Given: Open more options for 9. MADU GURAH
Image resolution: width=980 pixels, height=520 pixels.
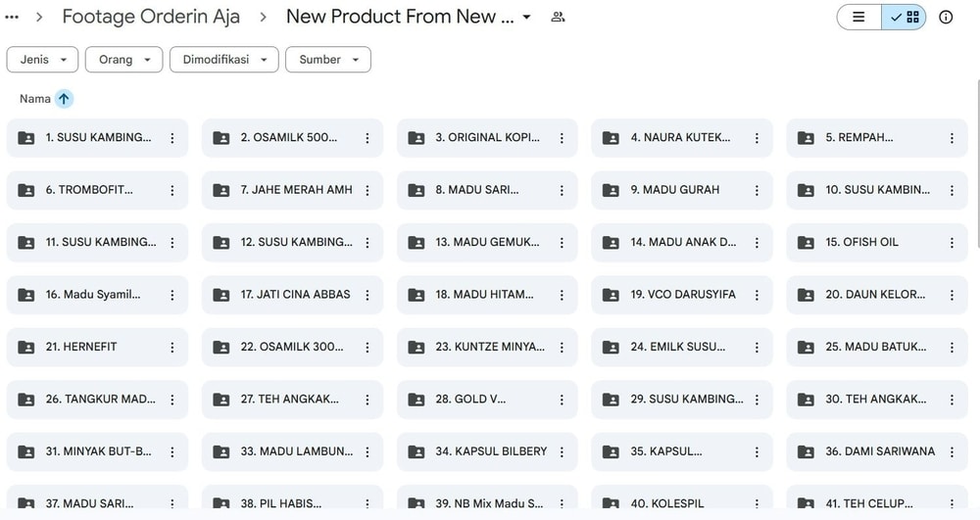Looking at the screenshot, I should (757, 190).
